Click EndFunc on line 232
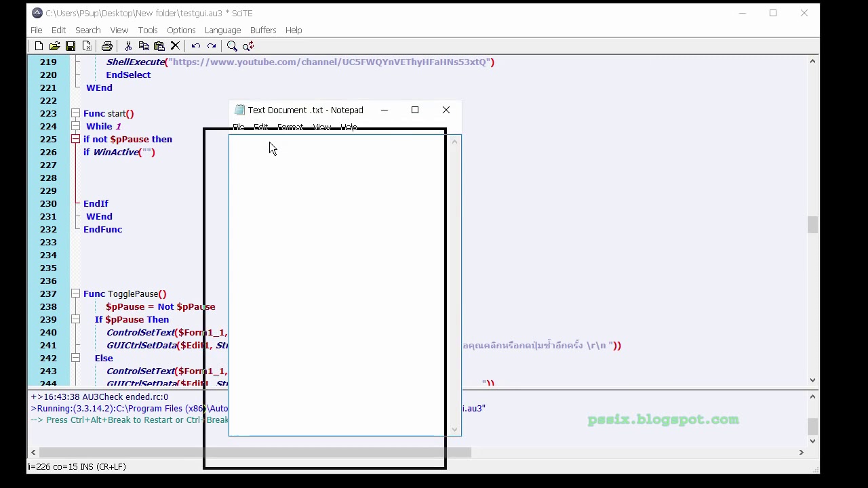868x488 pixels. [103, 229]
